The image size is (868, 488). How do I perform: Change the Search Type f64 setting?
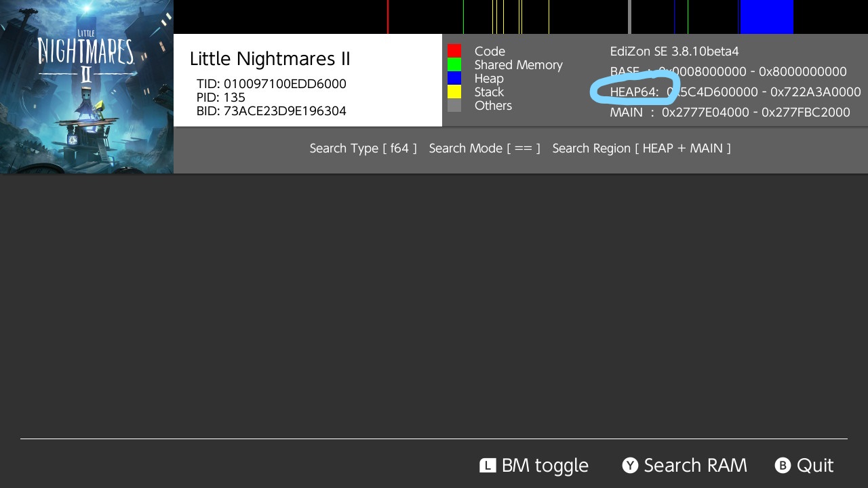363,148
